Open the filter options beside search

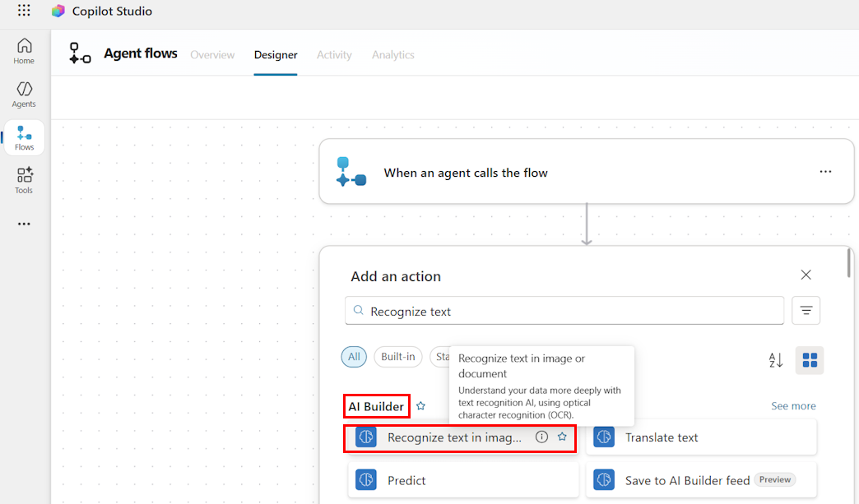tap(806, 310)
